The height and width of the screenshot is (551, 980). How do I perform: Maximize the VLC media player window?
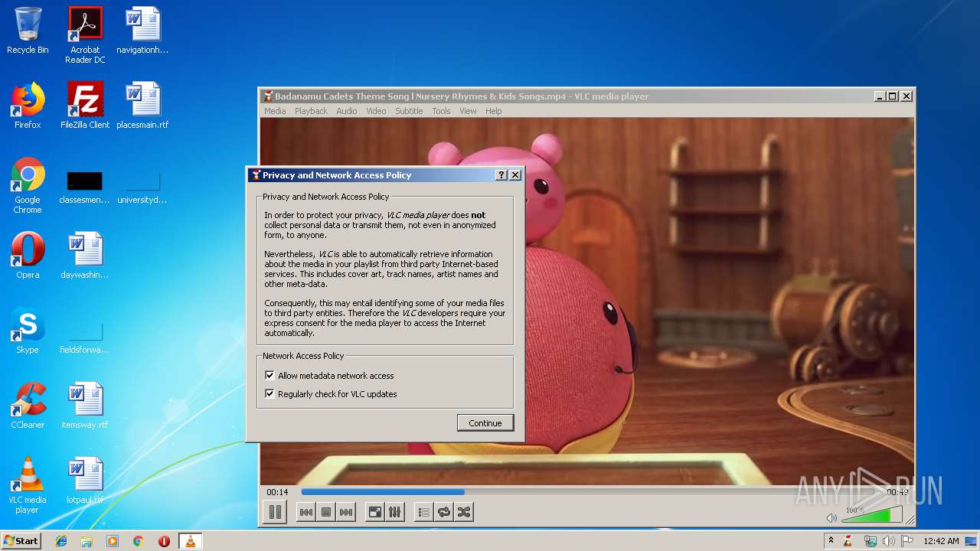click(x=893, y=96)
